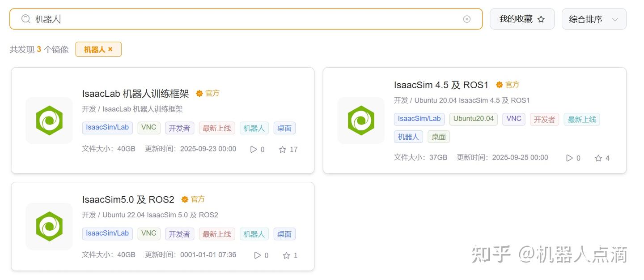644x280 pixels.
Task: Click 桌面 tag on IsaacLab card
Action: [284, 128]
